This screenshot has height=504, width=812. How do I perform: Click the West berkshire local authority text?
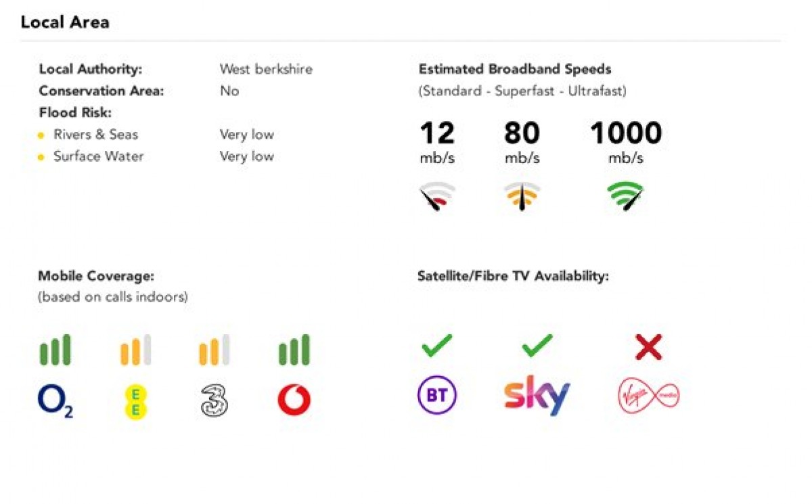[x=266, y=69]
